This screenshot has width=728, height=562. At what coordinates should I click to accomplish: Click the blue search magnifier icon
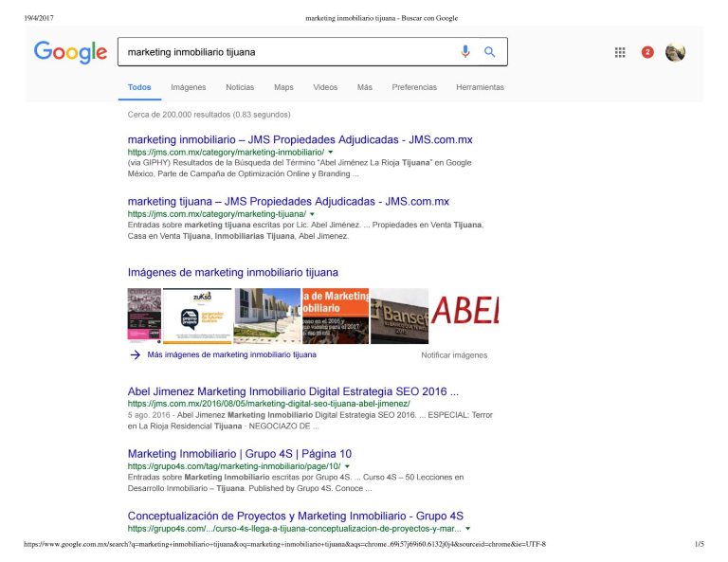(x=489, y=52)
